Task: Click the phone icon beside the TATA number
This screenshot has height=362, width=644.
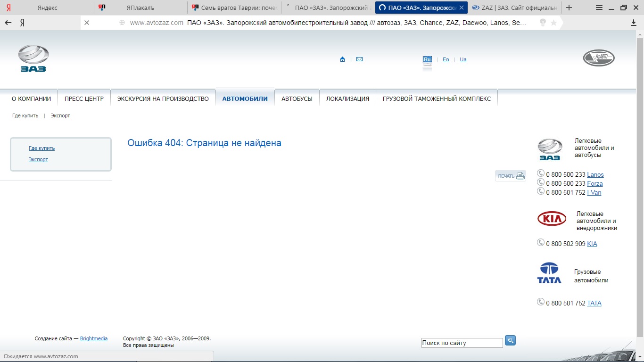Action: coord(541,302)
